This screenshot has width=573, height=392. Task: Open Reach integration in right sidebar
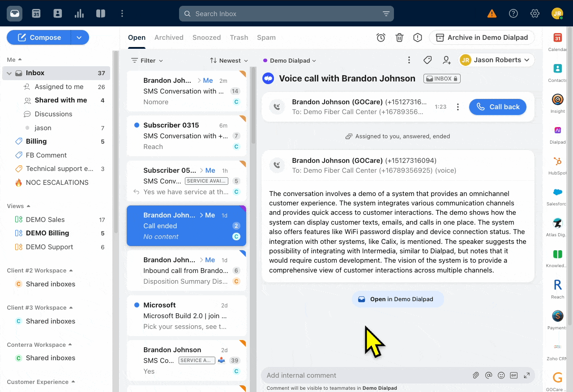tap(557, 289)
